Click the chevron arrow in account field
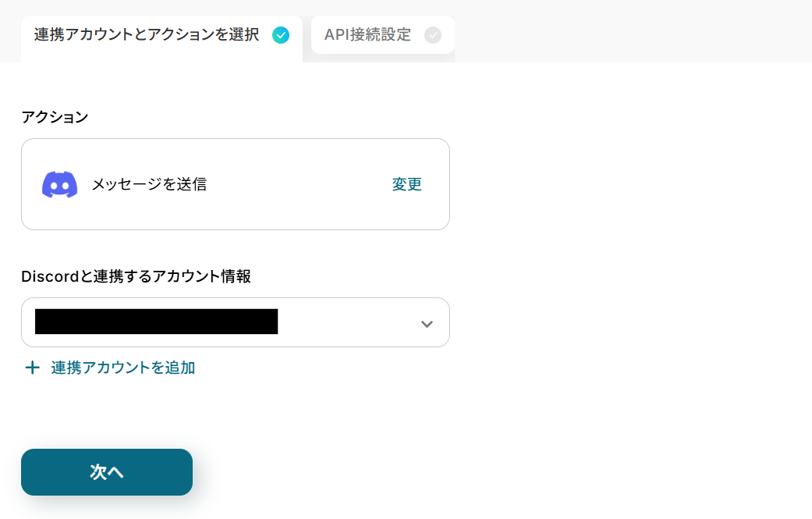 point(427,324)
